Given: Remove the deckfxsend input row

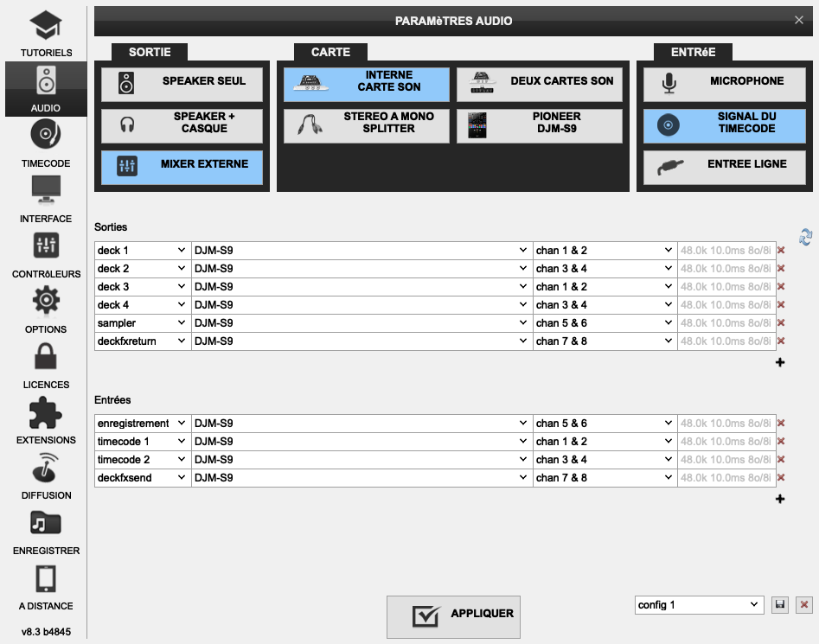Looking at the screenshot, I should 781,477.
